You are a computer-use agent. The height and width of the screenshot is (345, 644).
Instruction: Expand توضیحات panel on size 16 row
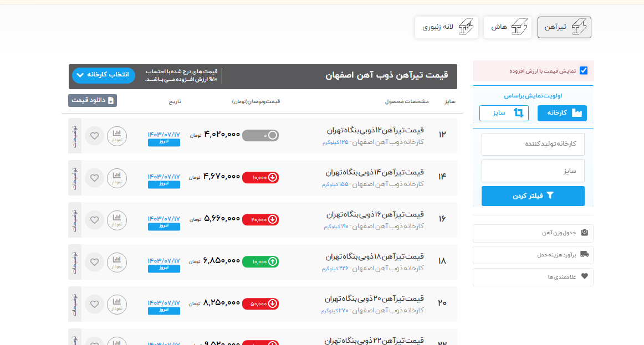point(75,220)
